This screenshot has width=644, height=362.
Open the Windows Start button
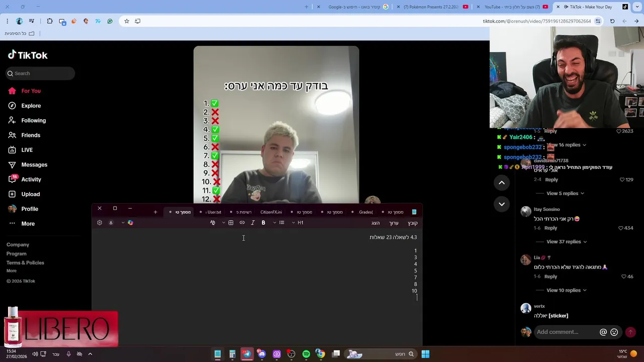(425, 354)
